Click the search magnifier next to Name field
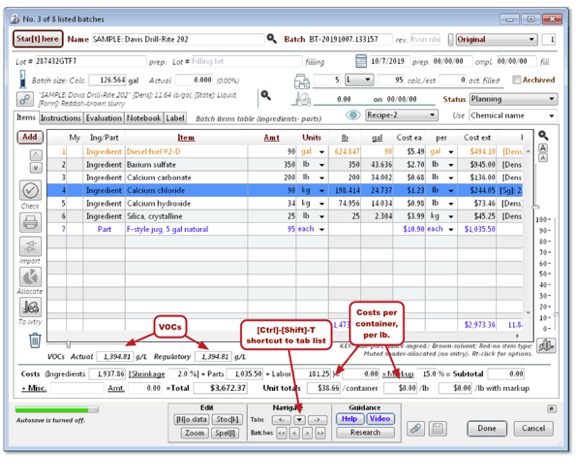Screen dimensions: 576x470 coord(271,39)
